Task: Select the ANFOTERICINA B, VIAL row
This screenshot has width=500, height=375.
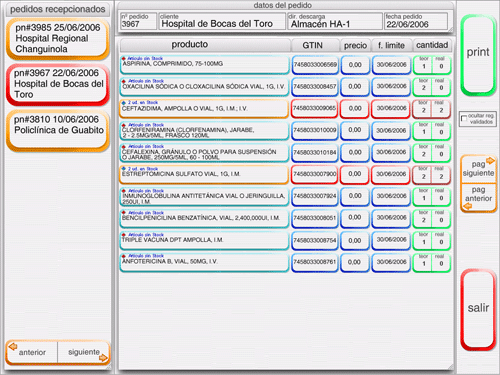Action: [x=204, y=262]
